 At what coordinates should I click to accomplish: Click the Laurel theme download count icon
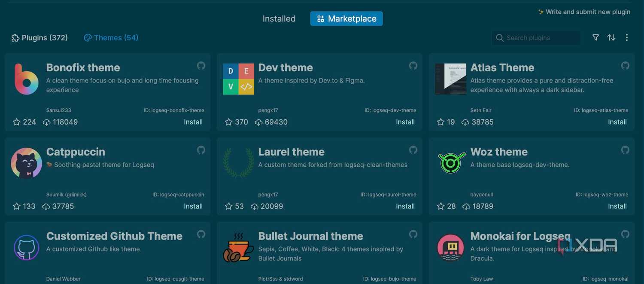[x=254, y=207]
